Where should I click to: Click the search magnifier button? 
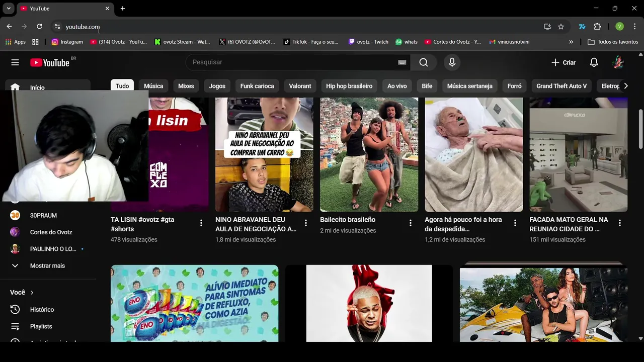tap(424, 62)
